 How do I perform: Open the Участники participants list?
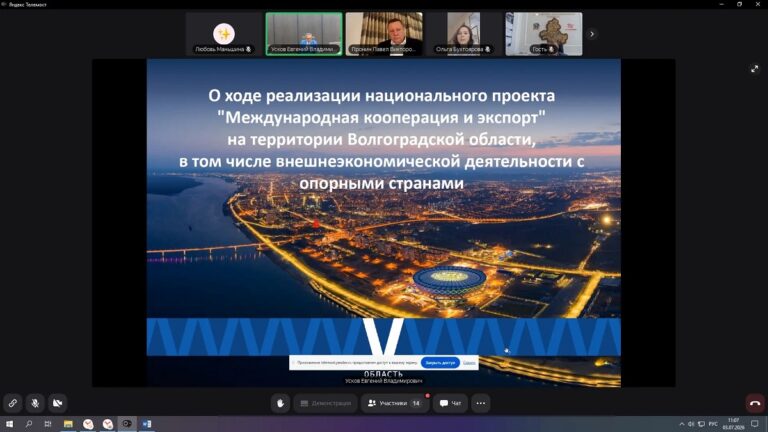point(395,403)
